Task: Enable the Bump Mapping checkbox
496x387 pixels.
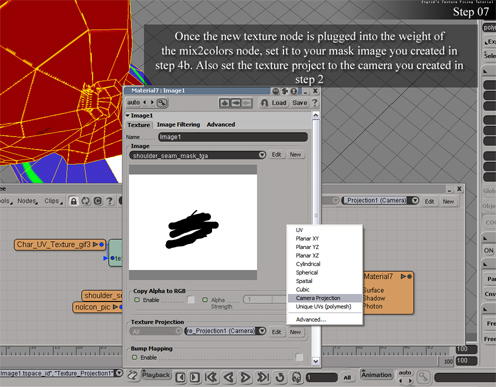Action: [299, 357]
